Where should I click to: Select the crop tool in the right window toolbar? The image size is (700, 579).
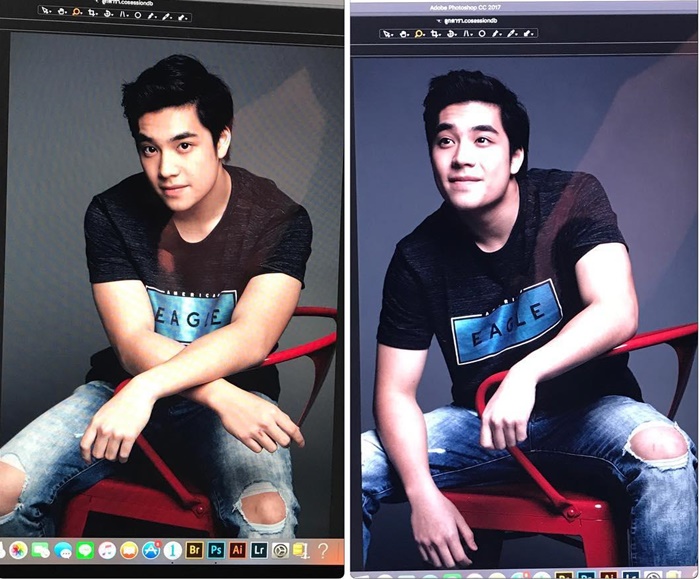pos(434,33)
